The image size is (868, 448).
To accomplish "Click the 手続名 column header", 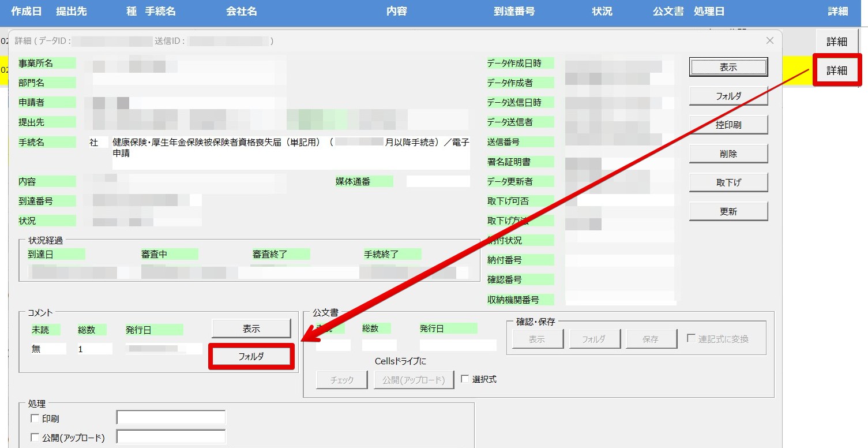I will tap(160, 12).
